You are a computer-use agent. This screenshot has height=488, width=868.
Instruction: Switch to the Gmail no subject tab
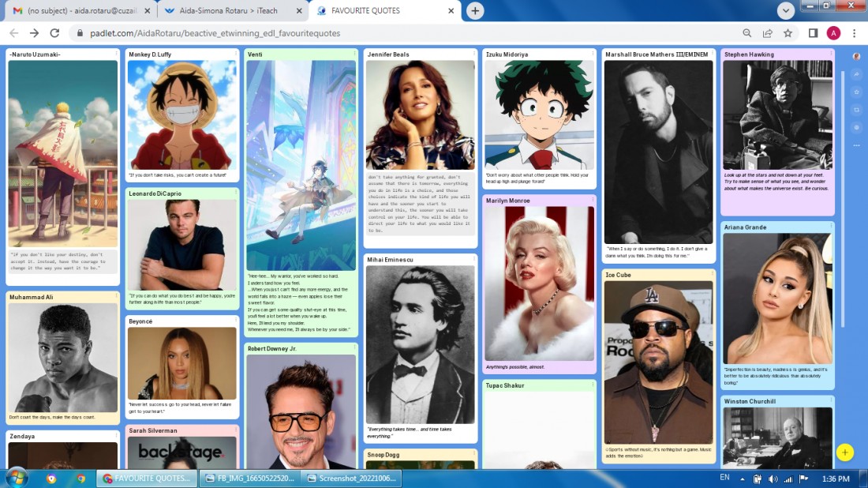[x=83, y=10]
